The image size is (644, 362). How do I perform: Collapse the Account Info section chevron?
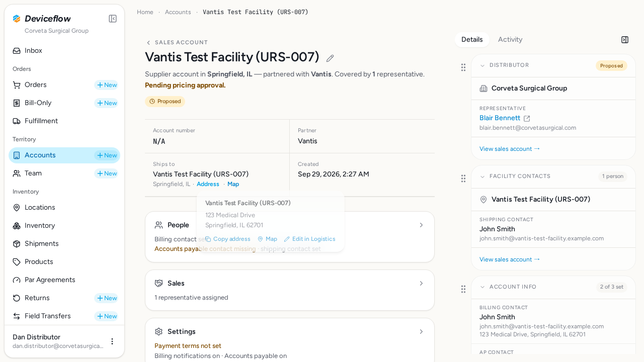pos(482,287)
